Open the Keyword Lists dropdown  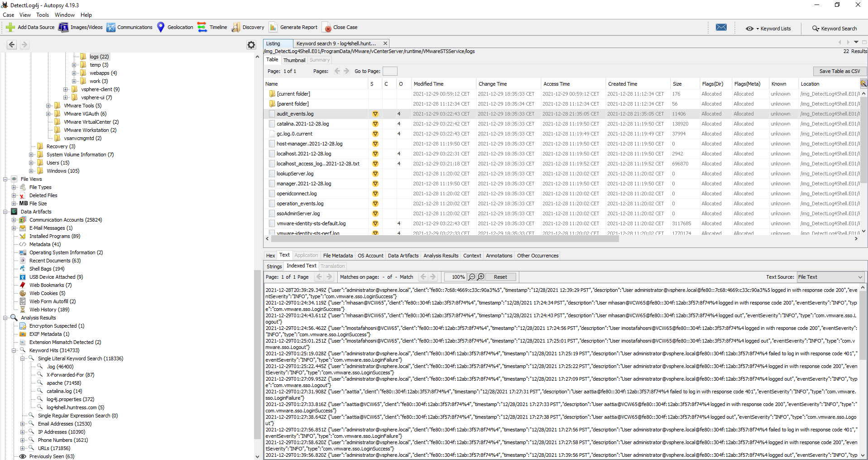coord(768,29)
